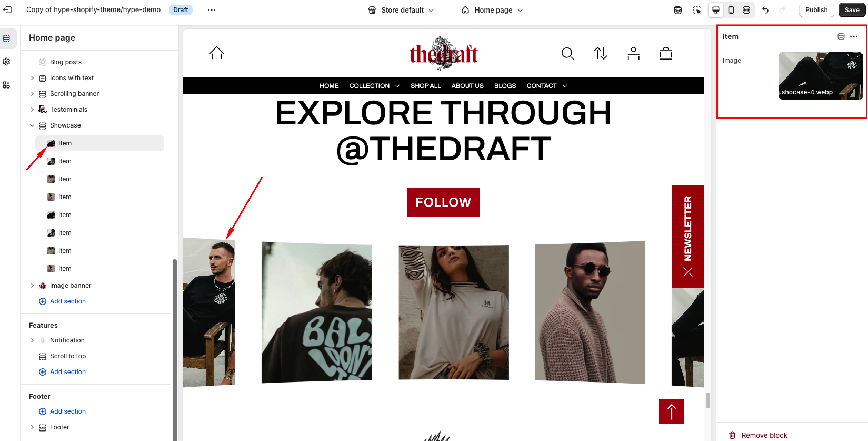This screenshot has height=441, width=868.
Task: Select the Sections panel icon
Action: tap(6, 38)
